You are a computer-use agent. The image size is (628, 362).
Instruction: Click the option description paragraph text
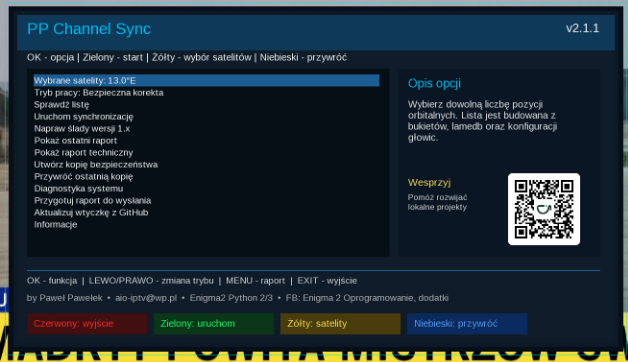tap(482, 121)
